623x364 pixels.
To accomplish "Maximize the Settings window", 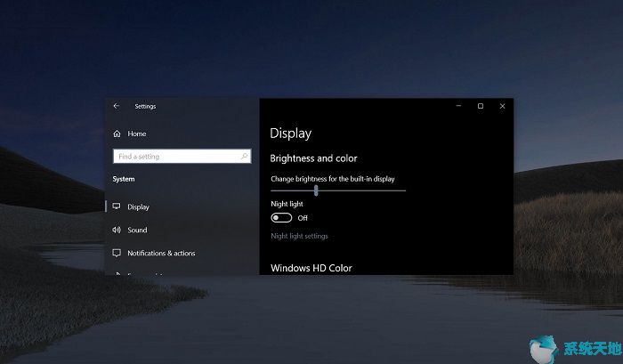I will click(481, 106).
